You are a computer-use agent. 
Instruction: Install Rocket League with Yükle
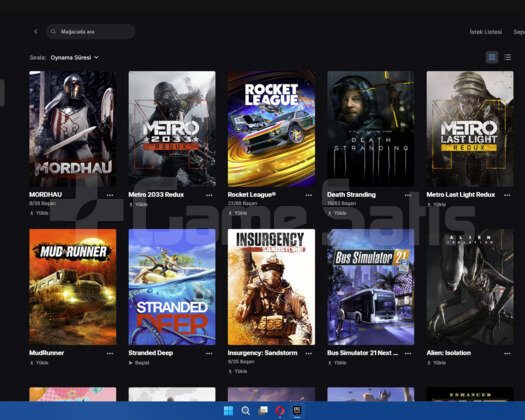tap(238, 213)
